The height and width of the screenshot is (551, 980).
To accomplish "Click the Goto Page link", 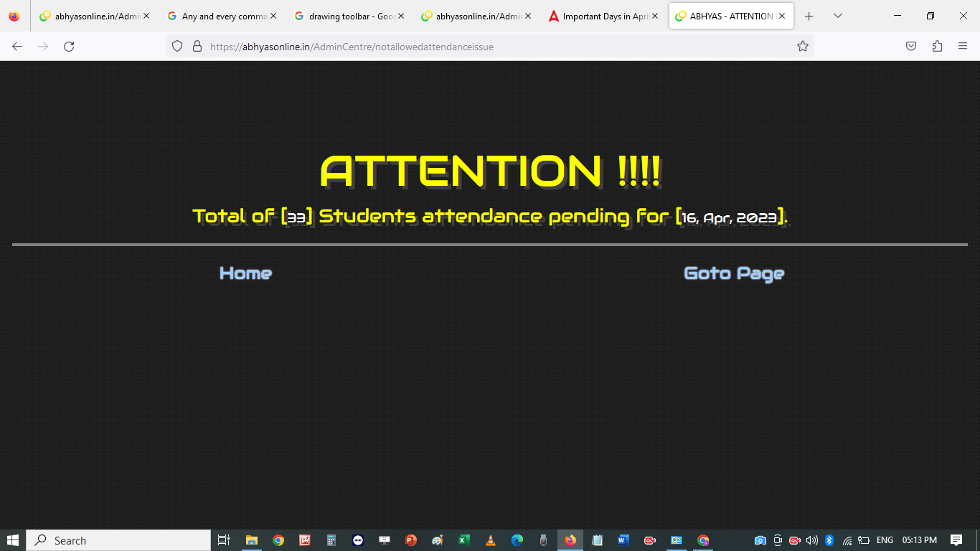I will 733,273.
